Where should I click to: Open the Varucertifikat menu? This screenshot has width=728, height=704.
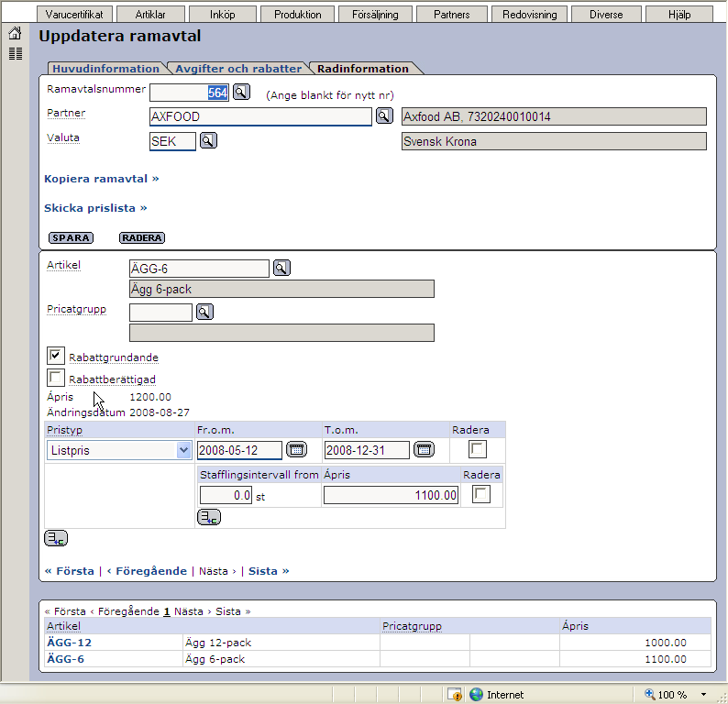74,15
